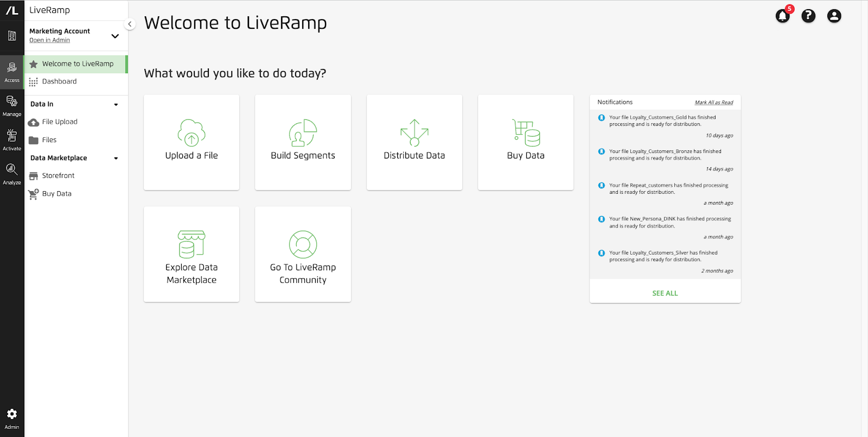Click the LiveRamp logo icon
Screen dimensions: 868x437
pos(12,10)
